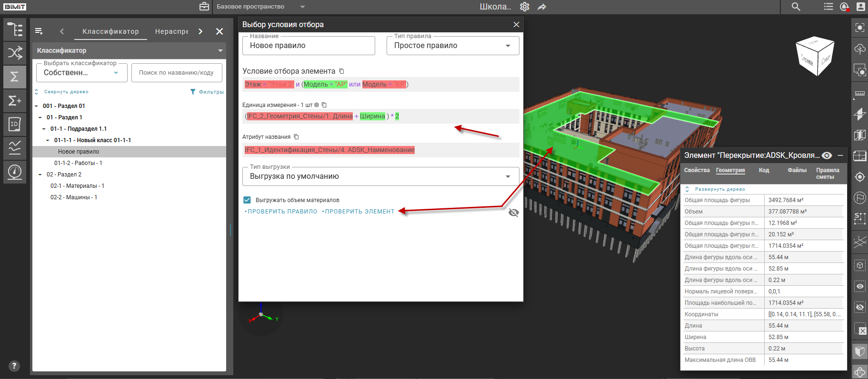Click the search magnifier icon in top bar
The width and height of the screenshot is (868, 379).
pyautogui.click(x=796, y=7)
